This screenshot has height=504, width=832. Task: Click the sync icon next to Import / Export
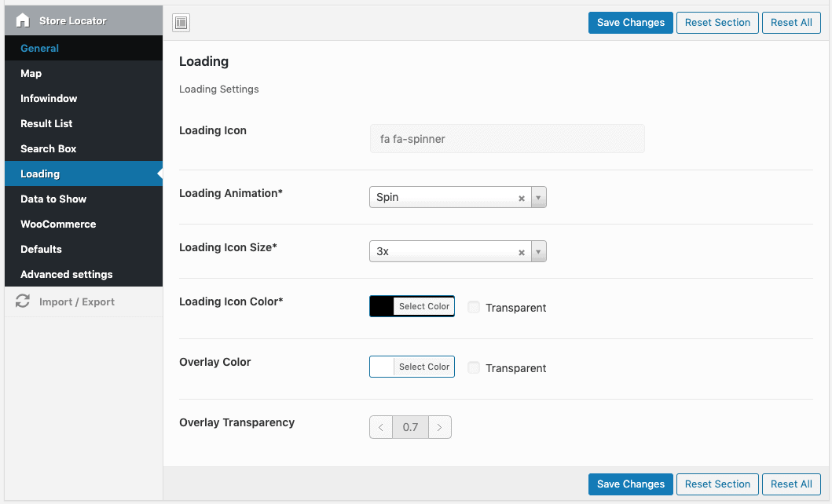pos(22,301)
